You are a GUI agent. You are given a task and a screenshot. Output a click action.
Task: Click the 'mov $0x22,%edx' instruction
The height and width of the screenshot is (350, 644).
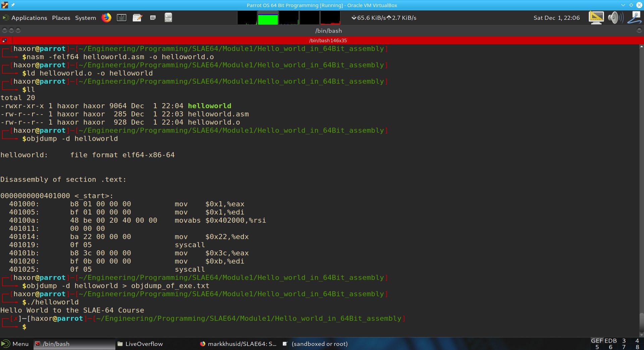[212, 236]
